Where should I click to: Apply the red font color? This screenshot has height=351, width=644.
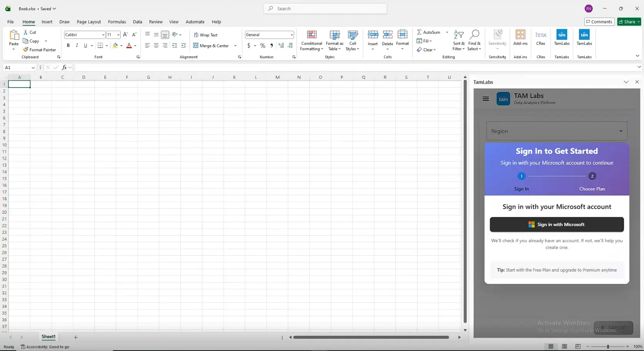pos(129,46)
